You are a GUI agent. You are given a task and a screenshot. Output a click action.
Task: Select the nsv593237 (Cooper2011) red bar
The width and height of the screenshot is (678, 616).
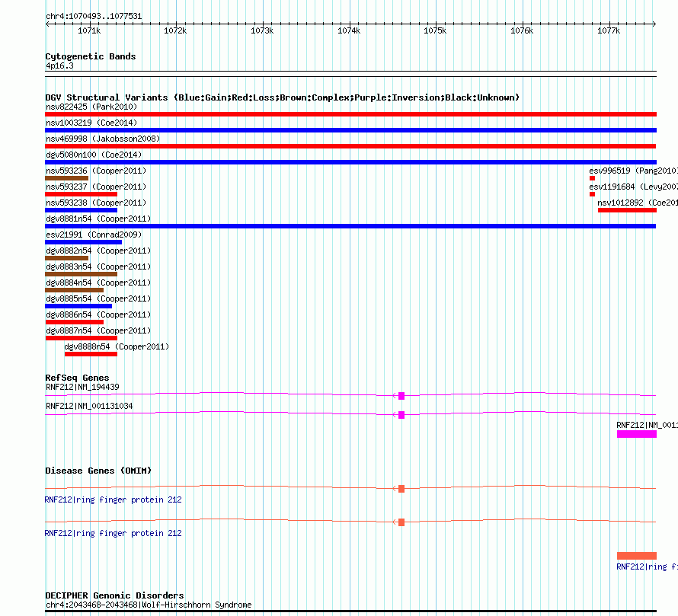coord(82,194)
